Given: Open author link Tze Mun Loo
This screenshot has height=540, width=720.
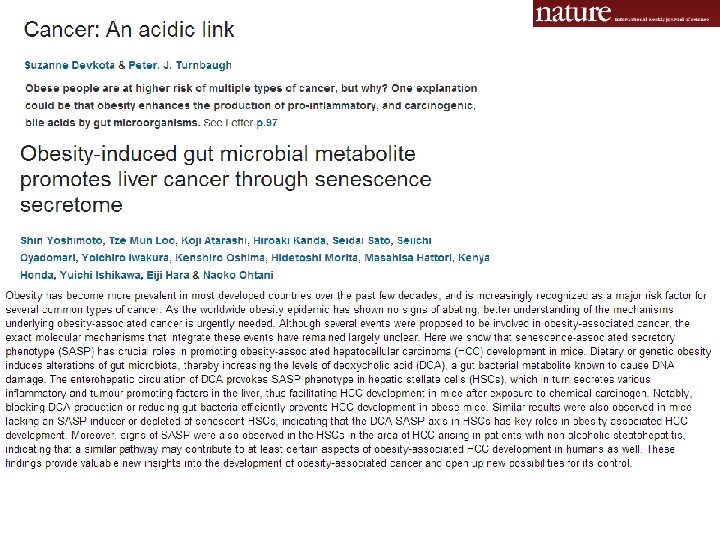Looking at the screenshot, I should point(142,241).
